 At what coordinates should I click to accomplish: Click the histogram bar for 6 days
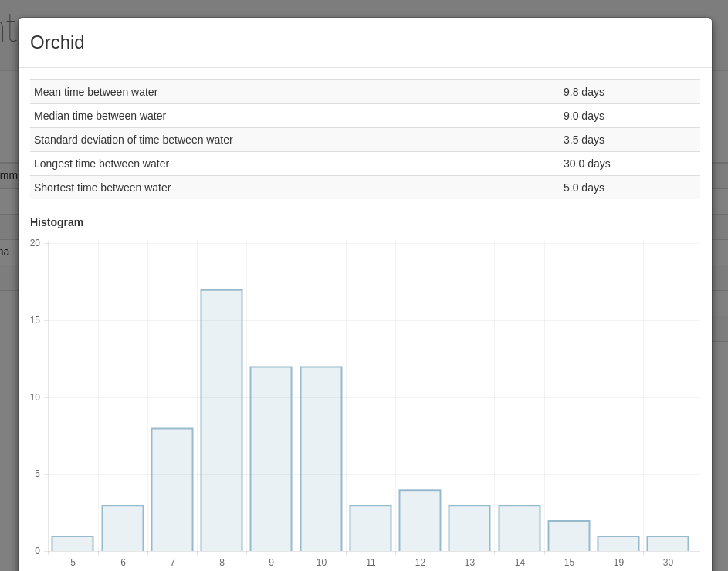(x=123, y=529)
